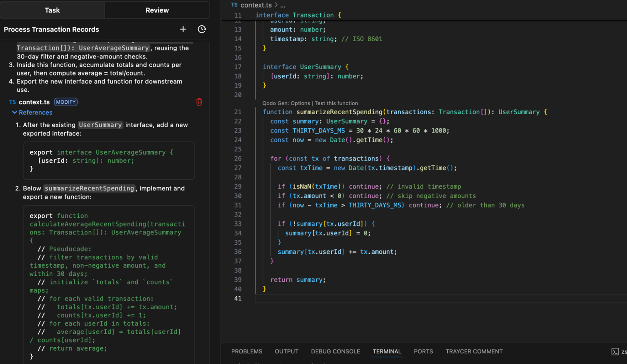Viewport: 627px width, 364px height.
Task: Click the Test this function code lens
Action: (336, 103)
